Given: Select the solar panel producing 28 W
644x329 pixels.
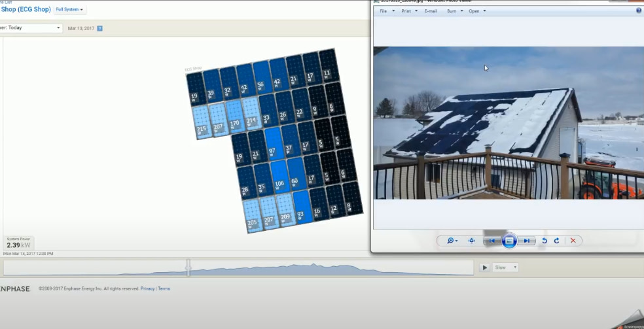Looking at the screenshot, I should click(247, 182).
